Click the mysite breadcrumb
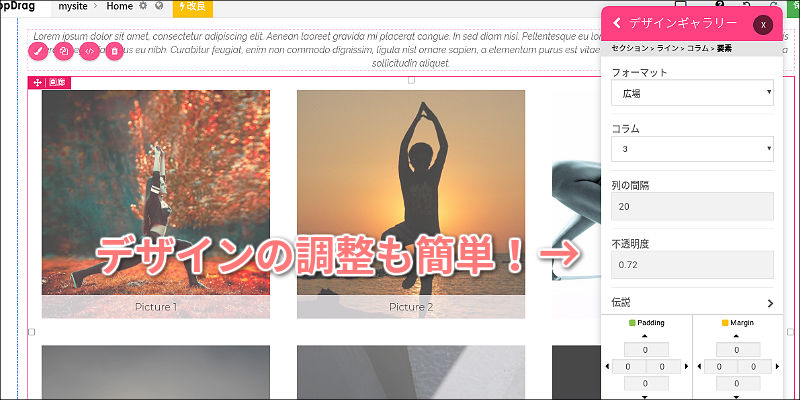 (74, 7)
